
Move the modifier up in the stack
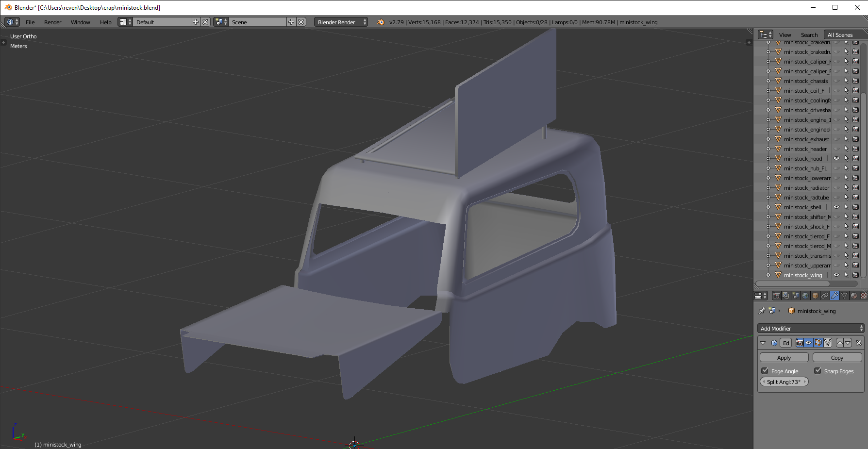point(840,343)
